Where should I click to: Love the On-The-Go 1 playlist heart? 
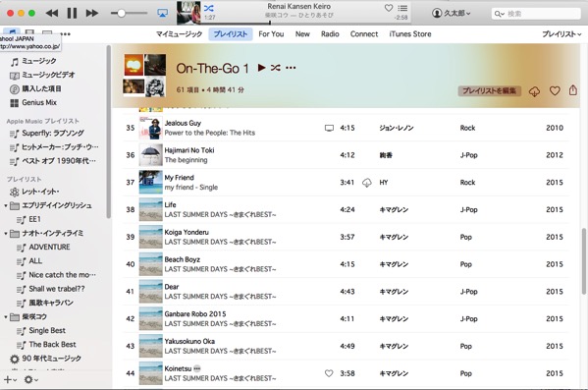555,90
